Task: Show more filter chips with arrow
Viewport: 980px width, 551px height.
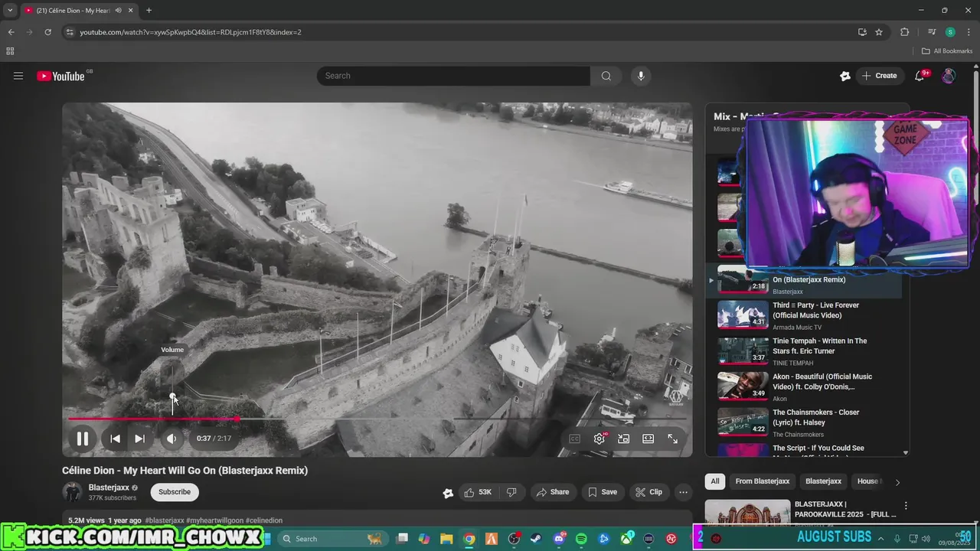Action: click(897, 482)
